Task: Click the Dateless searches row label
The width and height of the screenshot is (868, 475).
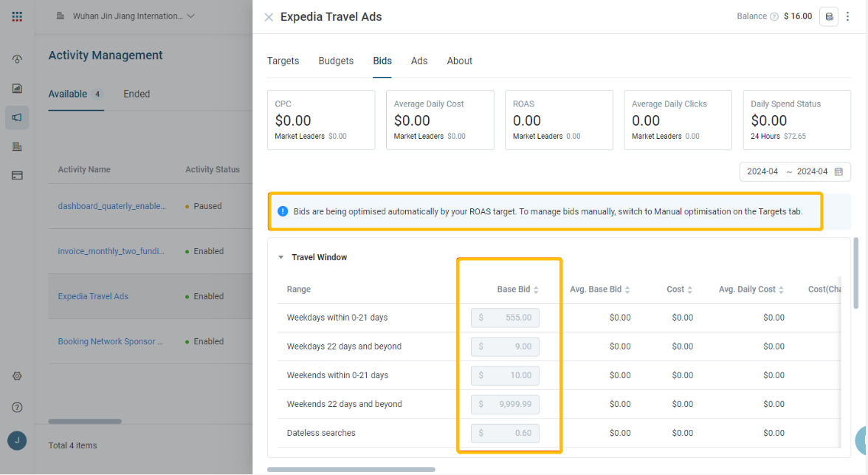Action: tap(321, 433)
